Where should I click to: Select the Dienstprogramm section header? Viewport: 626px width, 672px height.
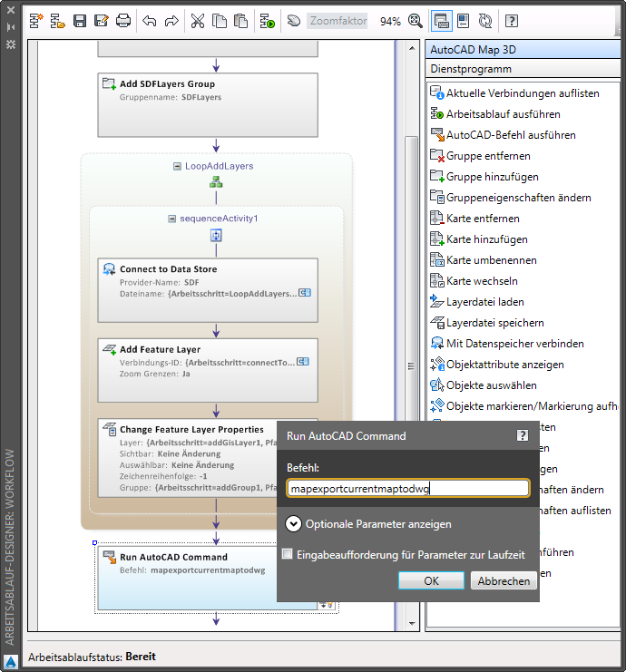pos(523,69)
